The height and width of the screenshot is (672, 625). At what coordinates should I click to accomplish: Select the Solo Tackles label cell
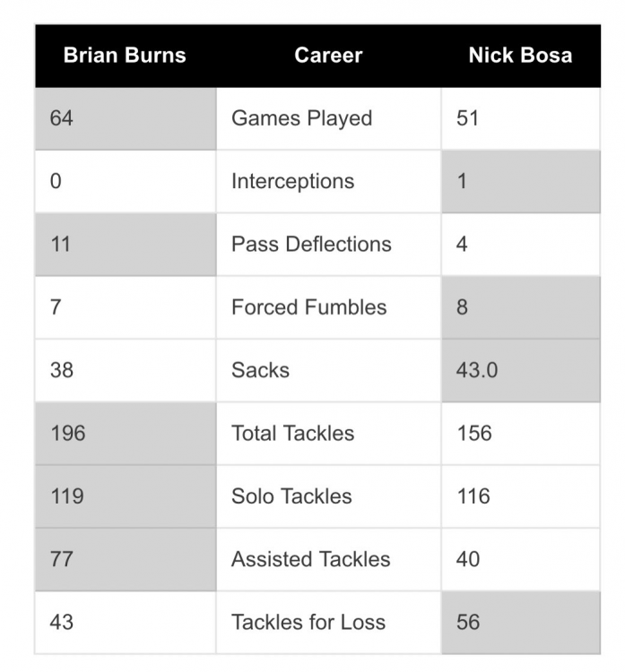291,496
